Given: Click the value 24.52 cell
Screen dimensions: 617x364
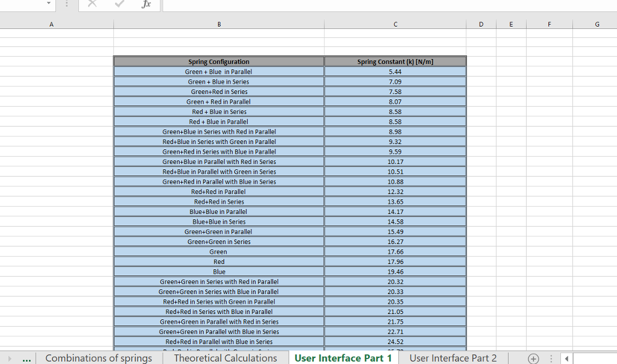Looking at the screenshot, I should point(395,342).
